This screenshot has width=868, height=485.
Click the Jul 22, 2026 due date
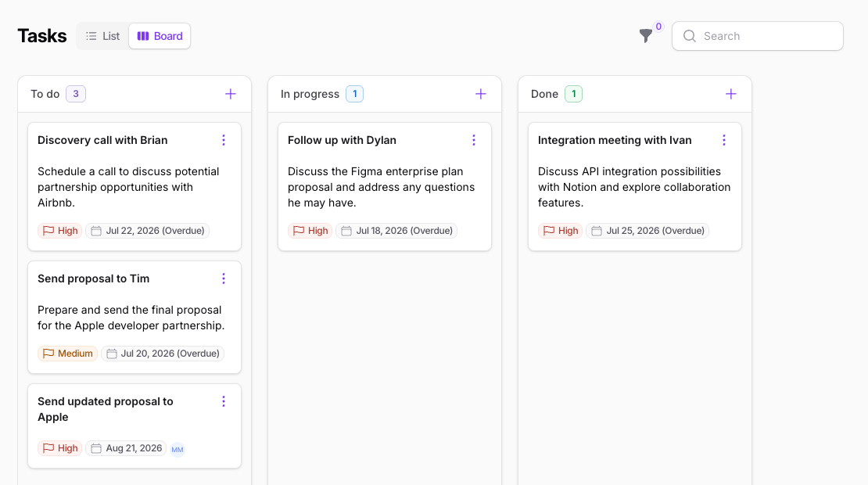point(147,231)
